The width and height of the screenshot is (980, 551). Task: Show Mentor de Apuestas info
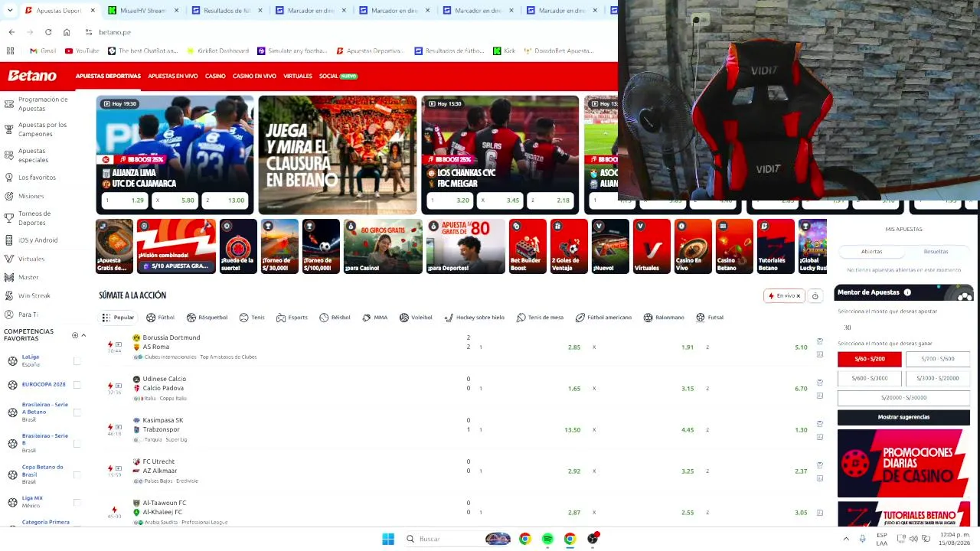[907, 292]
